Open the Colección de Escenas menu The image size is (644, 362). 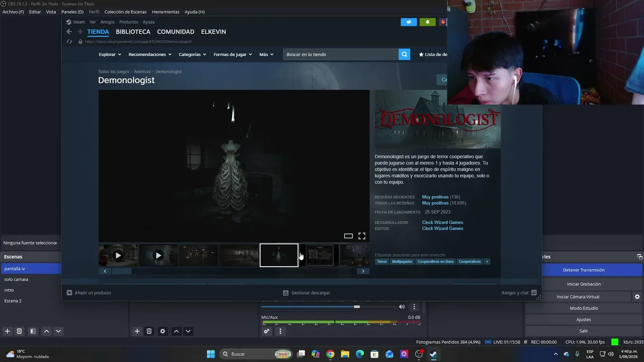point(126,12)
